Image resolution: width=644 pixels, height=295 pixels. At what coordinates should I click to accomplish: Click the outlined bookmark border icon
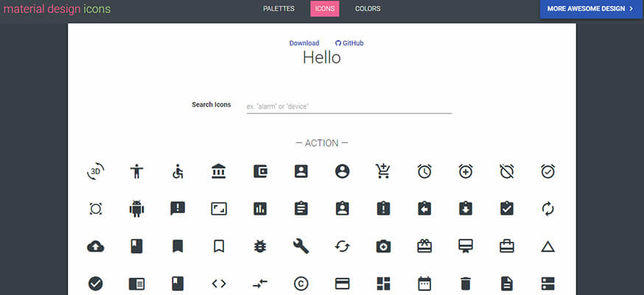pyautogui.click(x=219, y=246)
